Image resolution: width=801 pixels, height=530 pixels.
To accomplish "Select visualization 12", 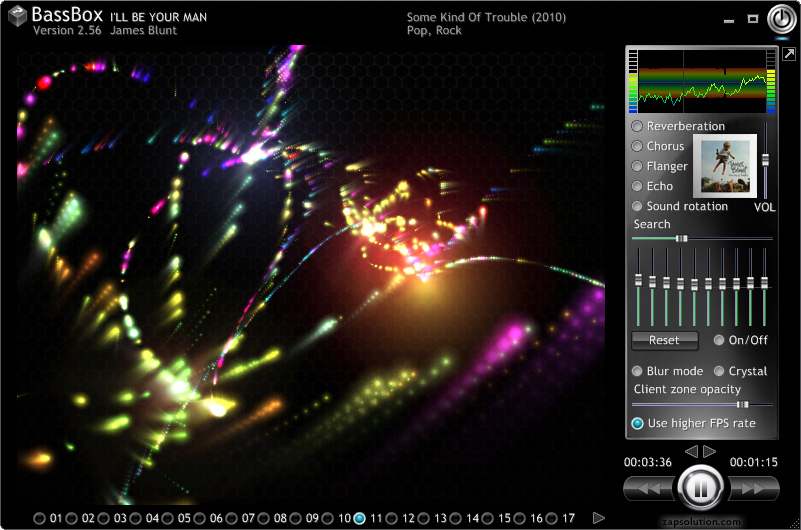I will pos(391,518).
